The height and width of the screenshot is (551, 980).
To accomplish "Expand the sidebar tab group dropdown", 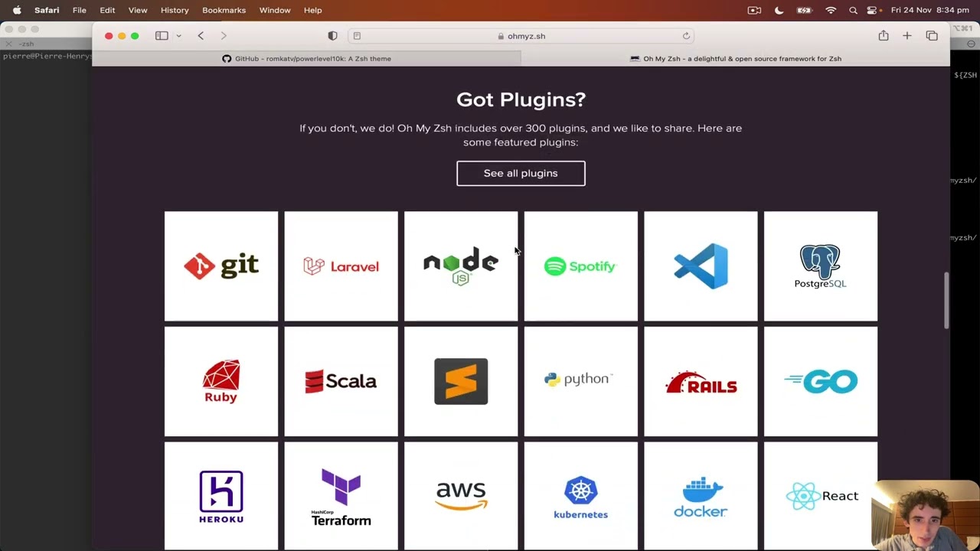I will pos(178,36).
